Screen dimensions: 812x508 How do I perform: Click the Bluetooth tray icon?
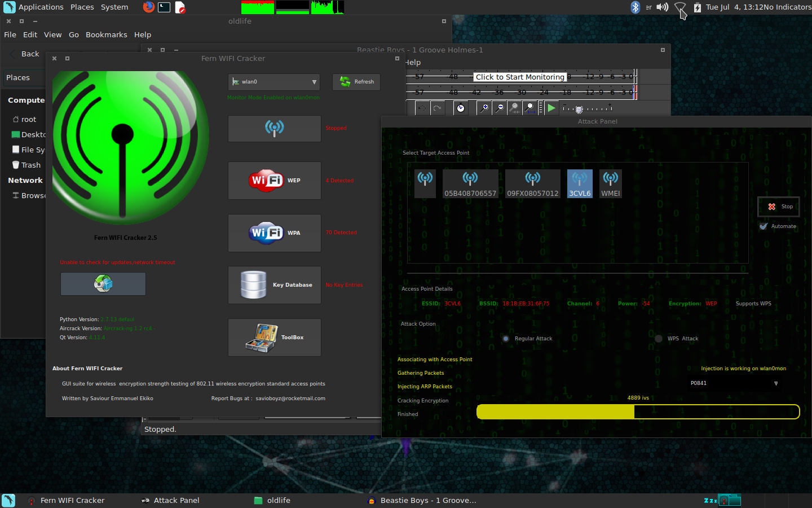coord(635,7)
